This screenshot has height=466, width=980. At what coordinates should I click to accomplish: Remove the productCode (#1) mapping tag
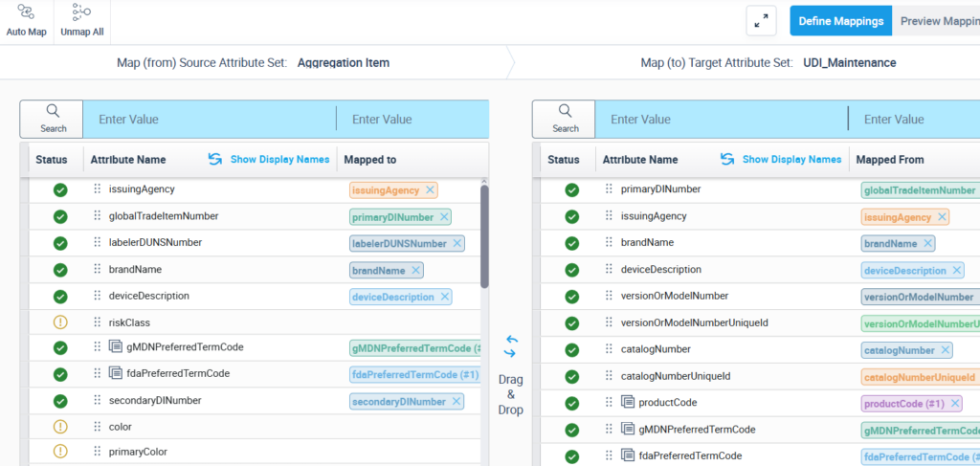pos(954,404)
